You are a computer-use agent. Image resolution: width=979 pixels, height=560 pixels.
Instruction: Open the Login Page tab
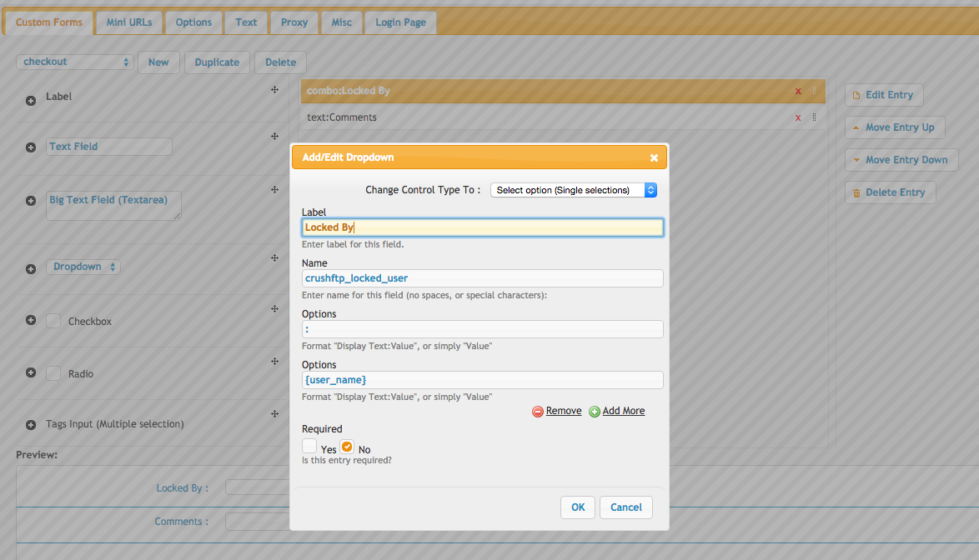coord(401,22)
